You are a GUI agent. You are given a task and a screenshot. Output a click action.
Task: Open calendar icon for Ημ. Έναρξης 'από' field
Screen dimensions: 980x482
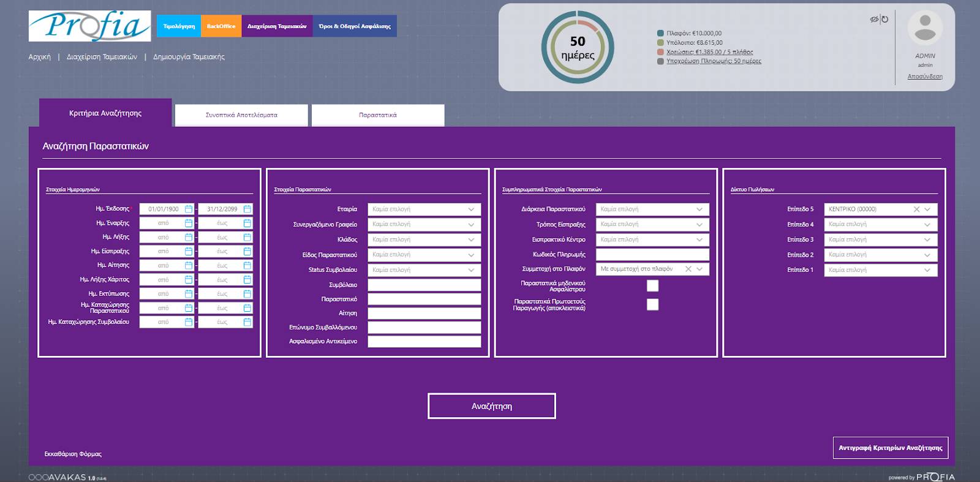(189, 224)
